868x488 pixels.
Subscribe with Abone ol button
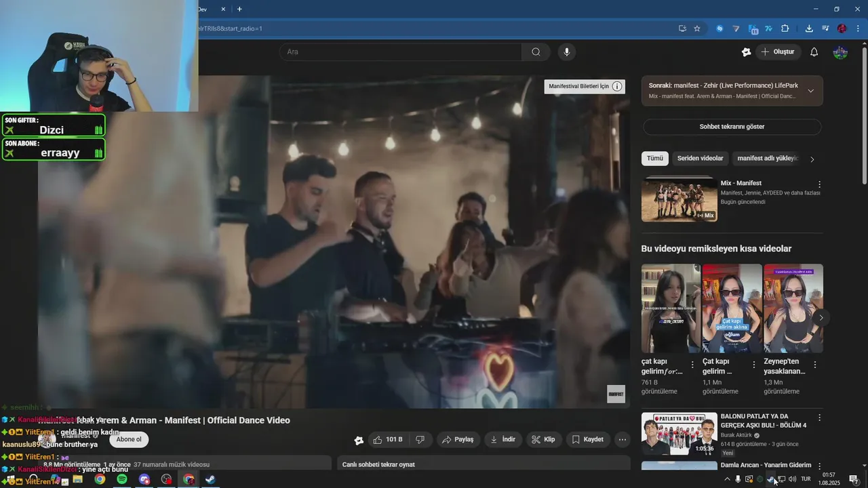(x=129, y=439)
